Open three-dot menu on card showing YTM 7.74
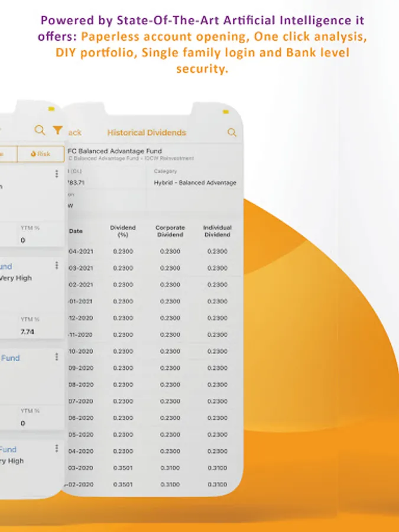399x532 pixels. [57, 265]
